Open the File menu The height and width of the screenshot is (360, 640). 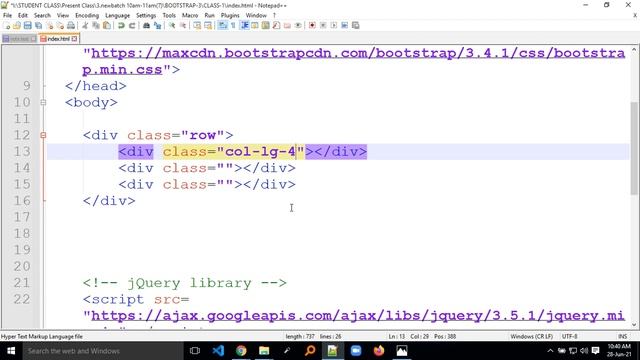(7, 15)
